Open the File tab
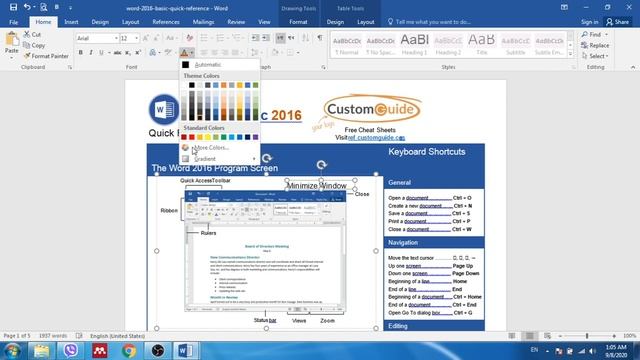This screenshot has height=360, width=640. (13, 22)
